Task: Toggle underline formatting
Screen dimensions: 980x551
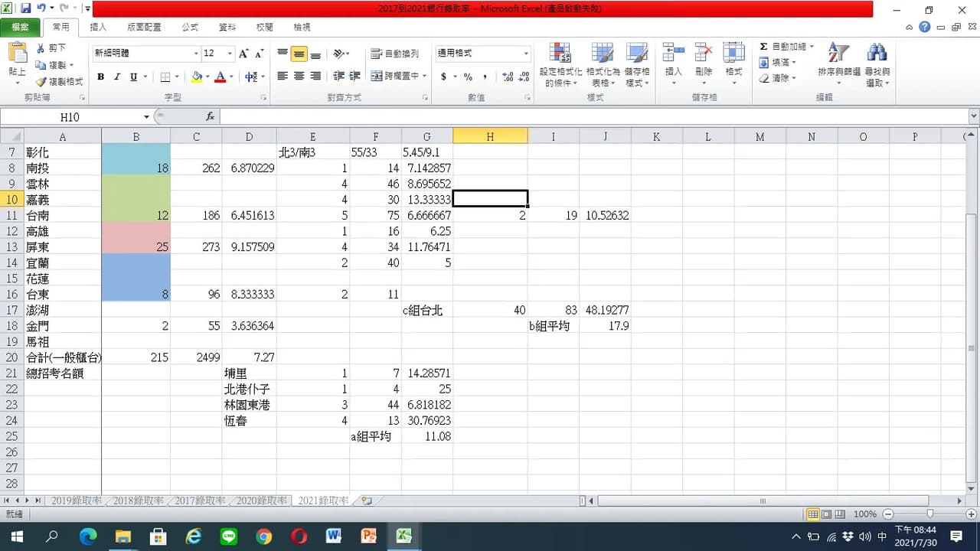Action: pyautogui.click(x=133, y=77)
